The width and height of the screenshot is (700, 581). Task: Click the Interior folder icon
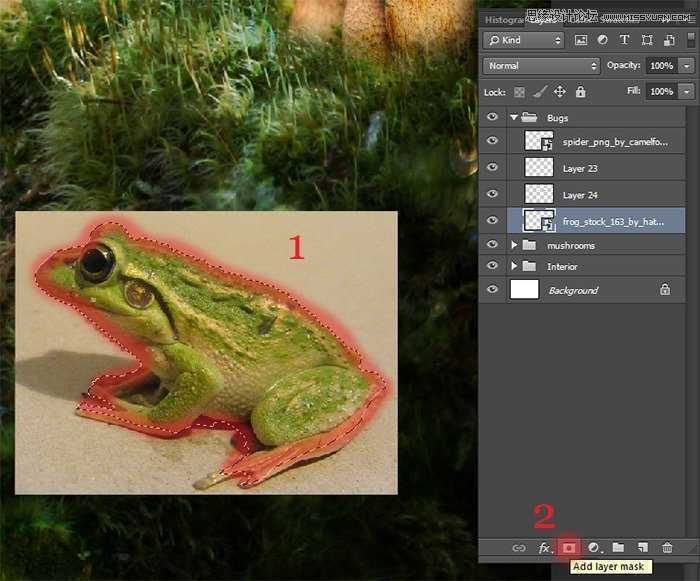pos(529,266)
